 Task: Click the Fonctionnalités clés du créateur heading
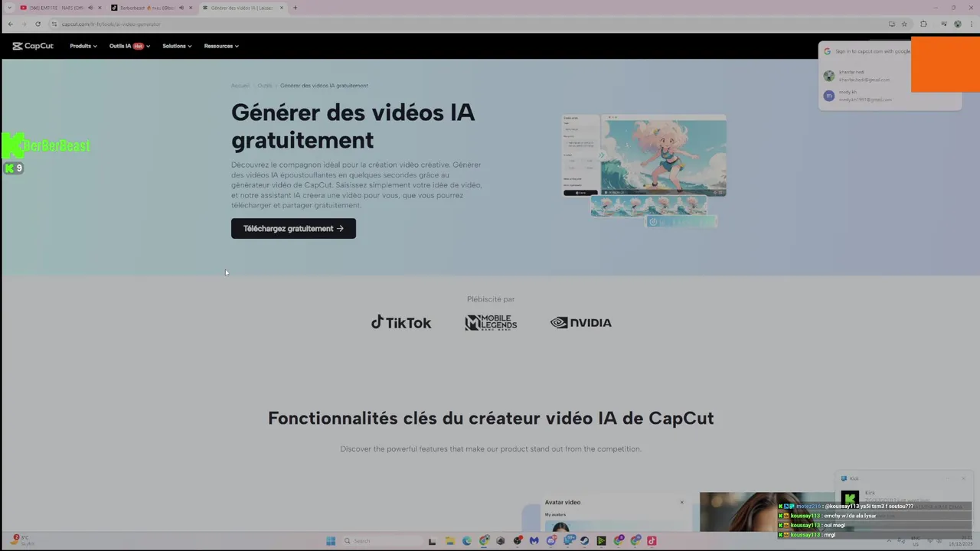click(x=491, y=418)
